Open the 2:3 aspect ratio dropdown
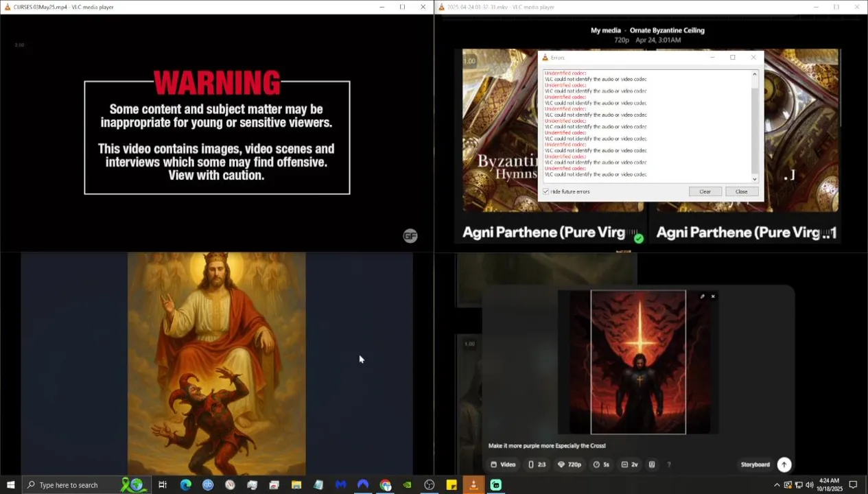The image size is (868, 494). (x=537, y=464)
